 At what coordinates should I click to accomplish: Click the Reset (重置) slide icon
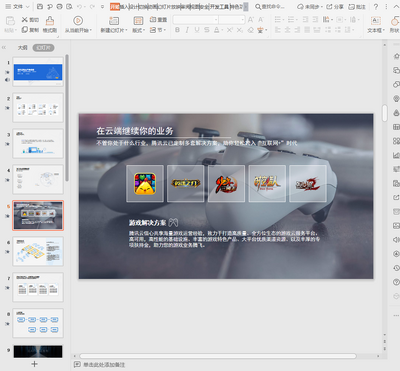(153, 20)
